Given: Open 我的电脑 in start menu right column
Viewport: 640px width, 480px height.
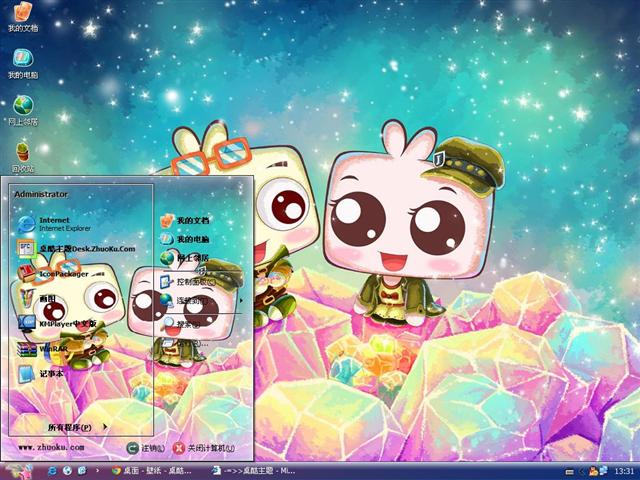Looking at the screenshot, I should (x=184, y=239).
